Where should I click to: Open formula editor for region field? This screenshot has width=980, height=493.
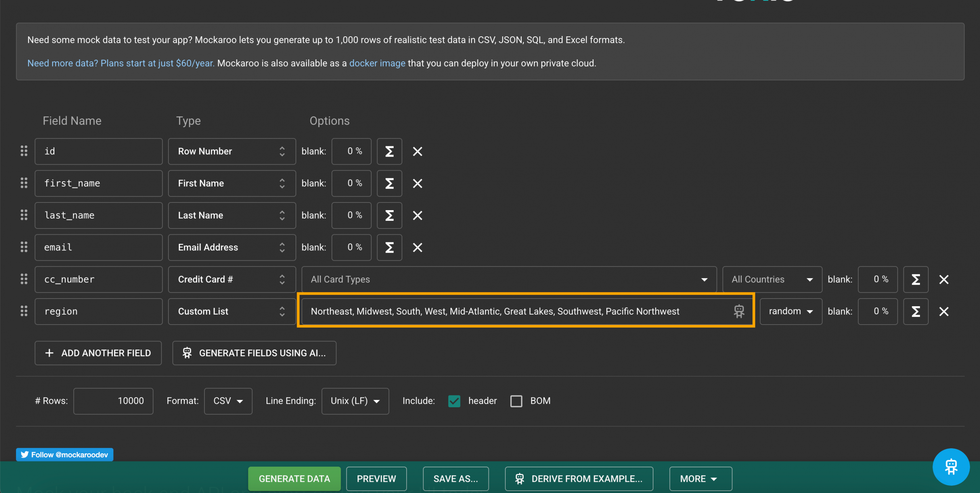916,311
